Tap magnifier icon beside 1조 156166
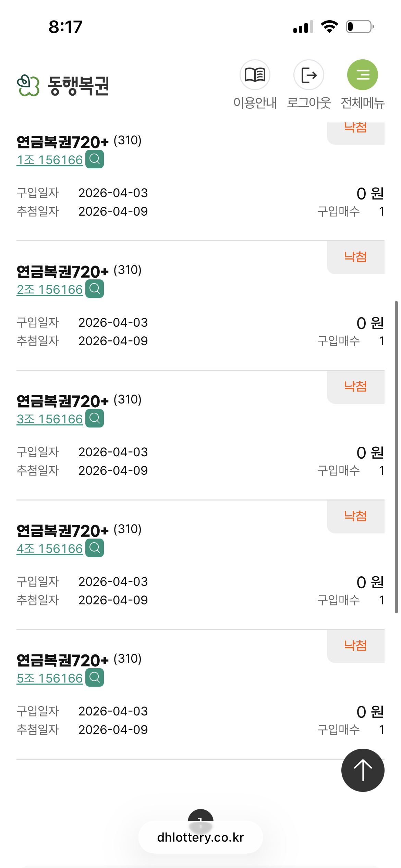The width and height of the screenshot is (401, 868). (x=95, y=159)
